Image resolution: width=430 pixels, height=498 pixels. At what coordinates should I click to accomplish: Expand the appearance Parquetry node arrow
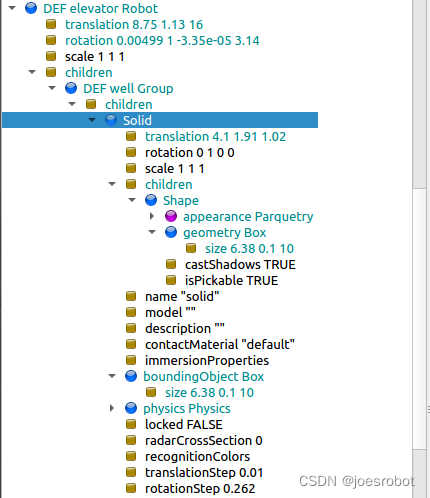(152, 216)
